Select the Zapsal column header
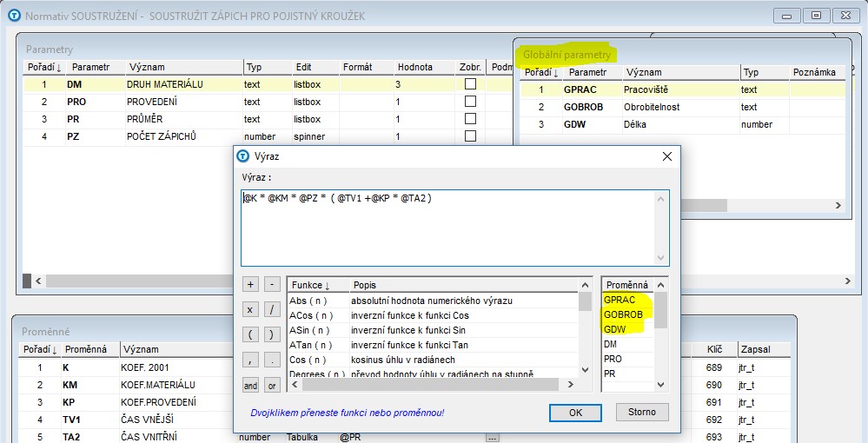 pyautogui.click(x=764, y=349)
